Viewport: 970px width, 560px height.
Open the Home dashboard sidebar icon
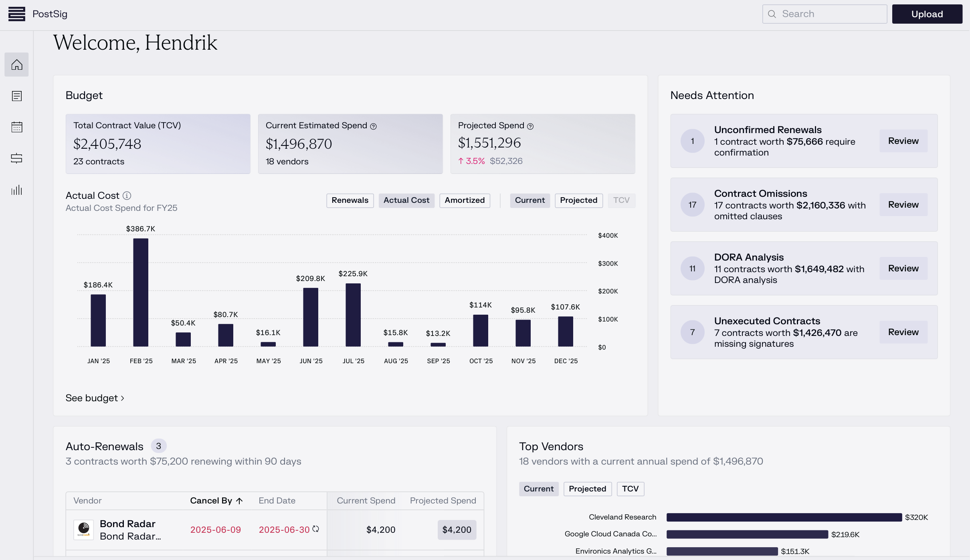pos(16,65)
